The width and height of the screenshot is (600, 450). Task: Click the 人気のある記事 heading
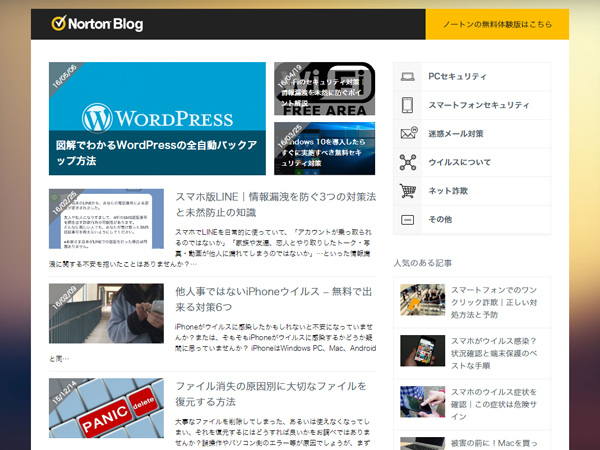click(423, 263)
